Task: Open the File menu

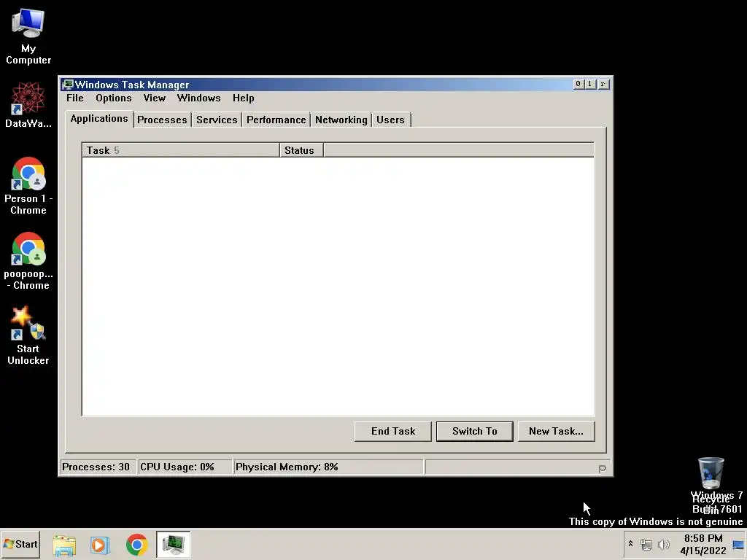Action: click(x=75, y=98)
